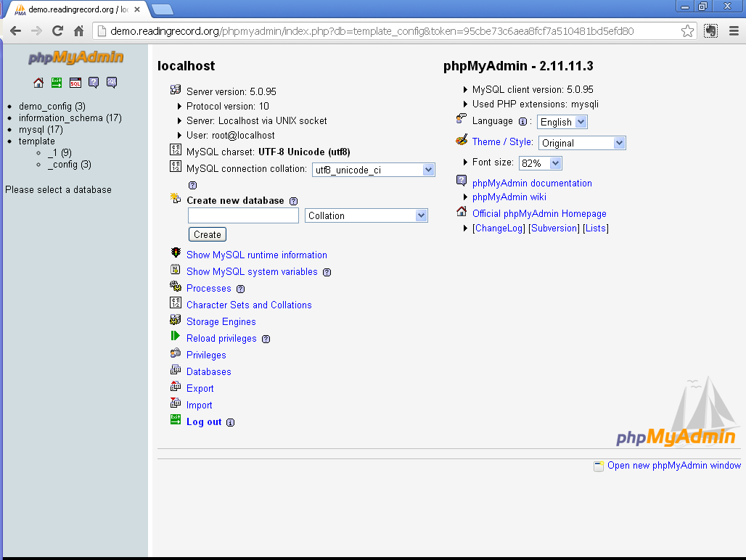Screen dimensions: 746x560
Task: Open the Export link
Action: (200, 388)
